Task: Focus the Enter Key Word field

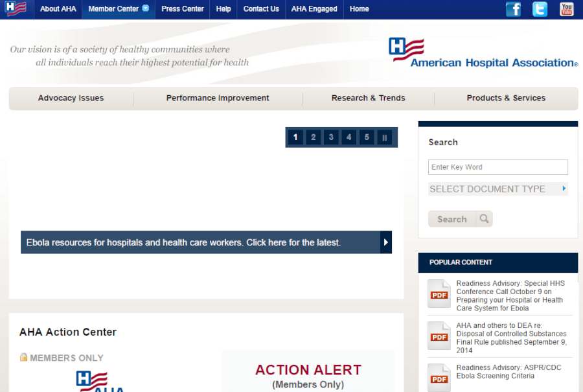Action: [498, 167]
